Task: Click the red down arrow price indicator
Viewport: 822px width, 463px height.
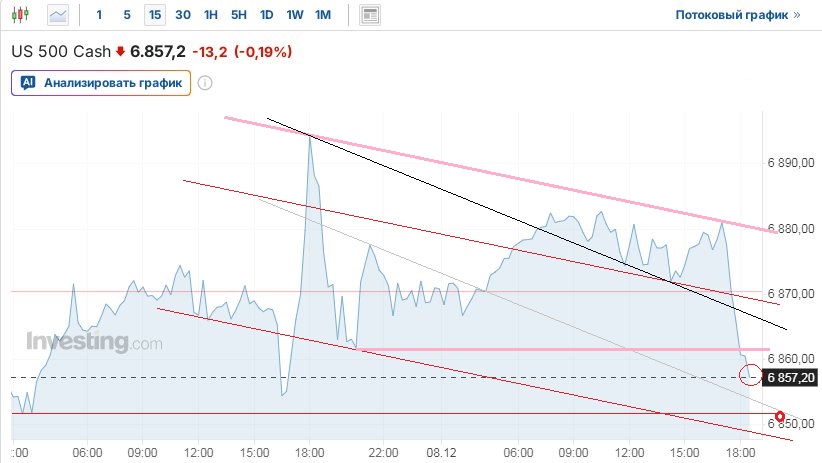Action: coord(121,51)
